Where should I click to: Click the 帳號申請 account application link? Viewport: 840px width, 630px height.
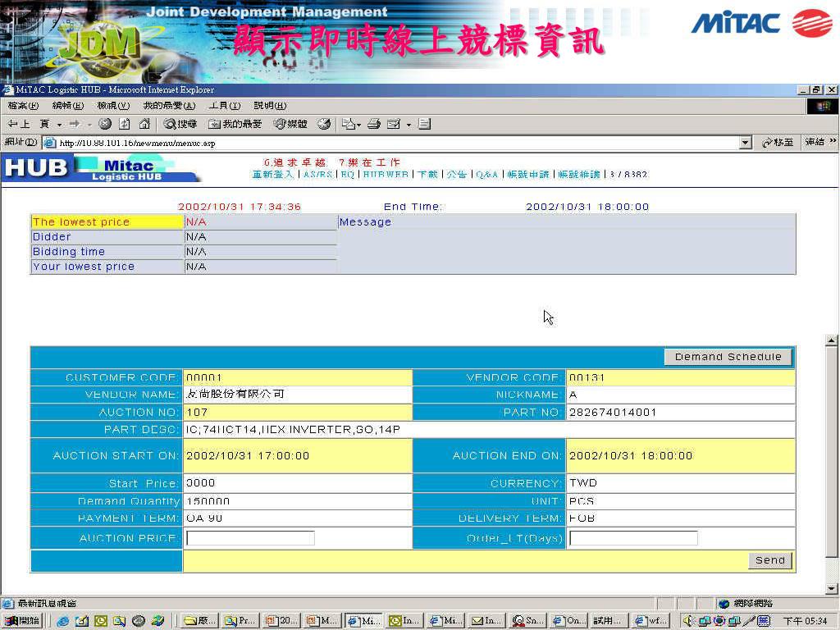[528, 174]
